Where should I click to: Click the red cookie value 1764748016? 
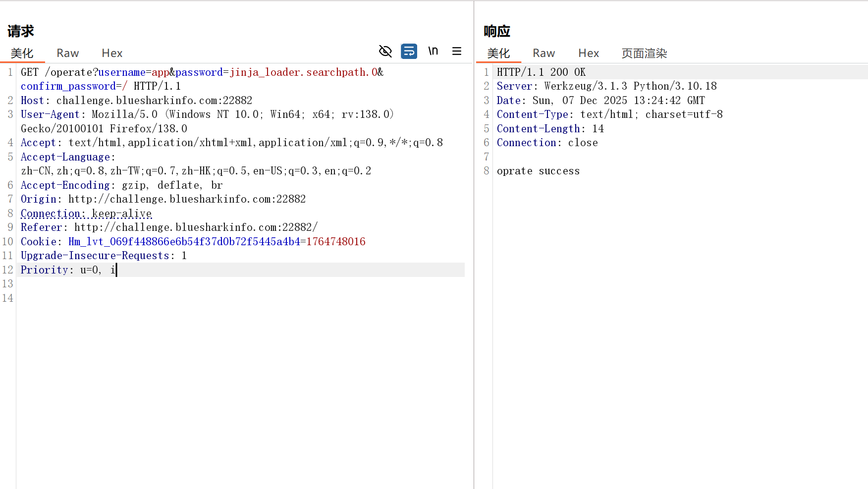coord(336,241)
